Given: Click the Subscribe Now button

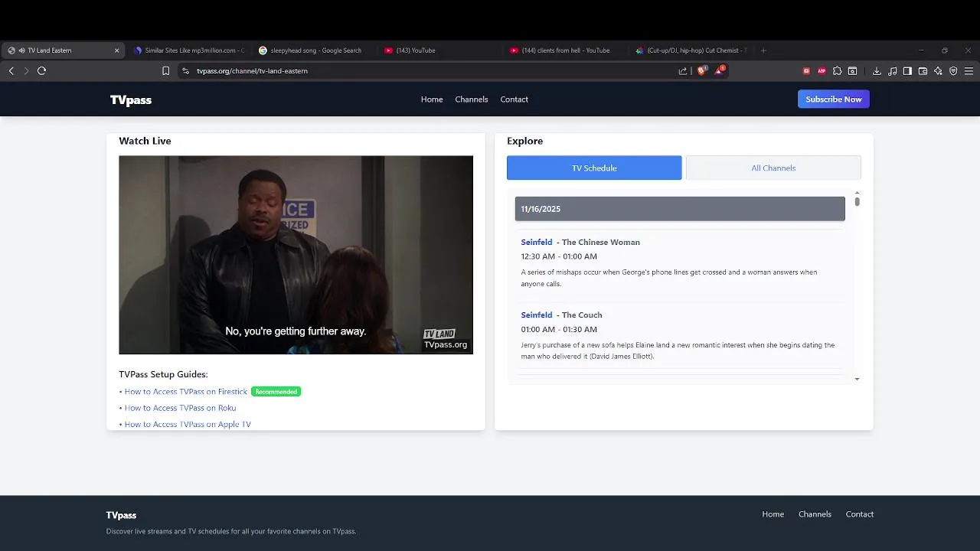Looking at the screenshot, I should tap(834, 99).
